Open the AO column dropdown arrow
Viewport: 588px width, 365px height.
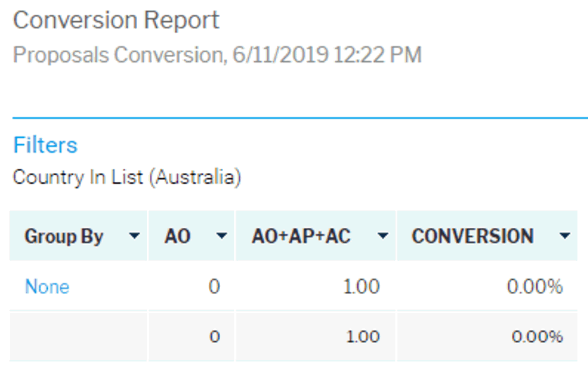(x=222, y=236)
